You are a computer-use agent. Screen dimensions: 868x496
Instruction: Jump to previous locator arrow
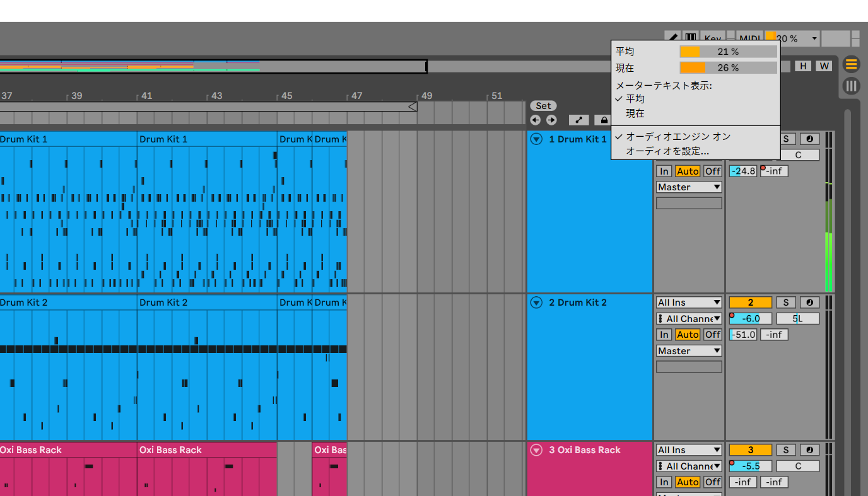point(536,120)
